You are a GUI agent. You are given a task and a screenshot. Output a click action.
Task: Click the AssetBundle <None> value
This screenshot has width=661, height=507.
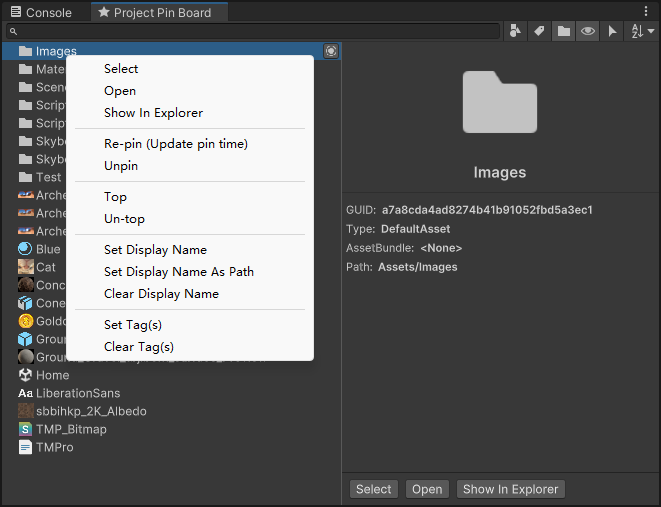[441, 248]
